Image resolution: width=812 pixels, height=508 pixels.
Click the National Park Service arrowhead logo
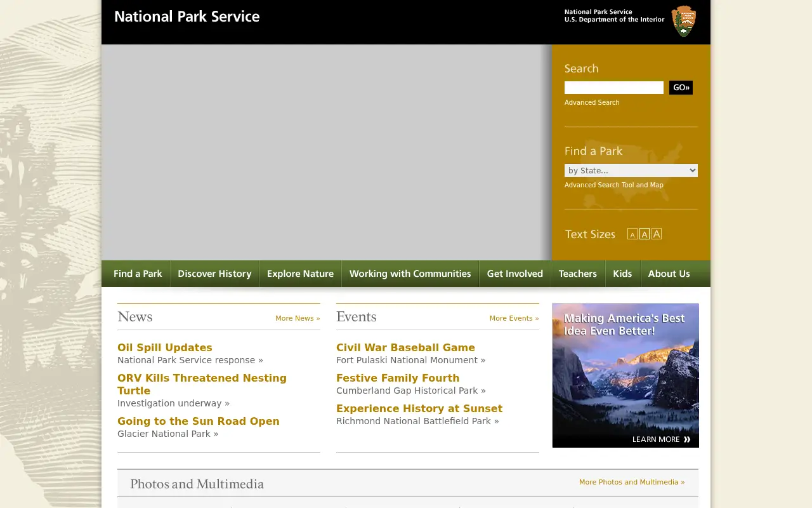click(x=684, y=21)
